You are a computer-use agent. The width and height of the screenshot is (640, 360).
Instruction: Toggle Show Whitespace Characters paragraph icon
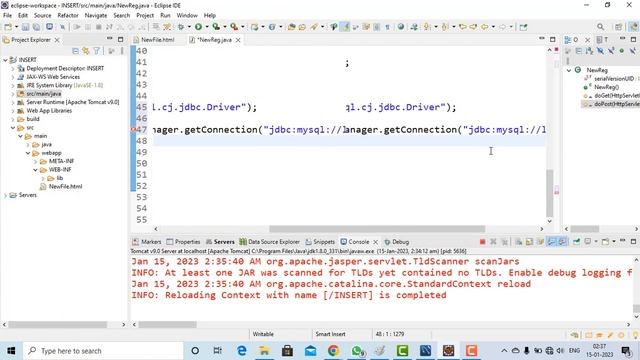coord(387,27)
